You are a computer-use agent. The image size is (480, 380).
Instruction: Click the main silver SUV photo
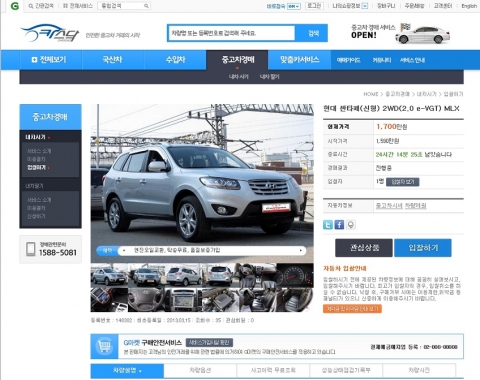click(202, 183)
